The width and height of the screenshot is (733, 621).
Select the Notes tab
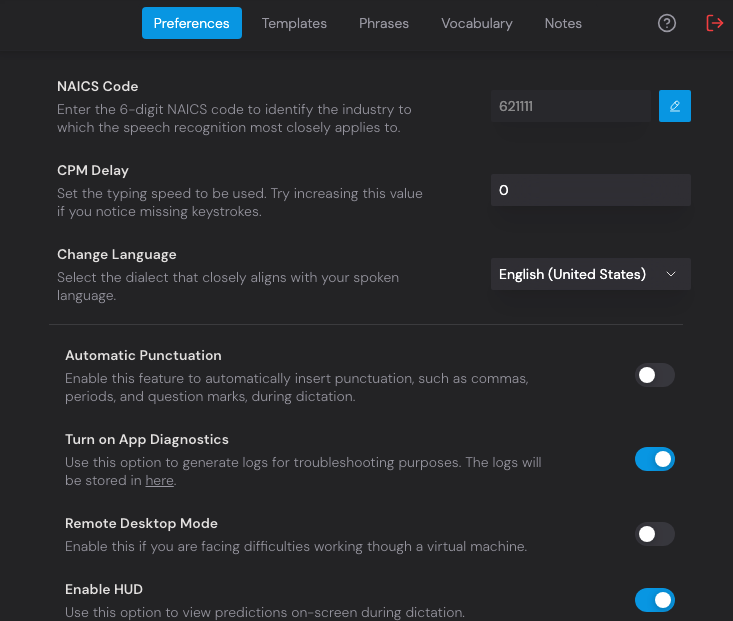coord(563,23)
